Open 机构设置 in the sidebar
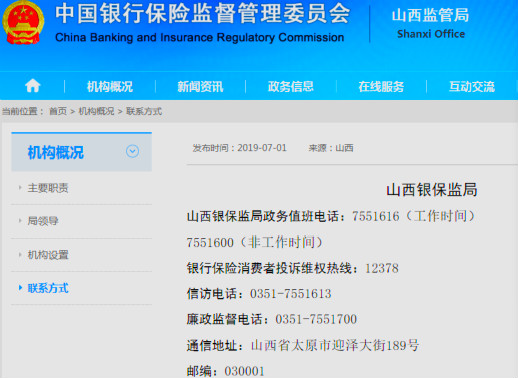This screenshot has height=378, width=518. [x=48, y=255]
